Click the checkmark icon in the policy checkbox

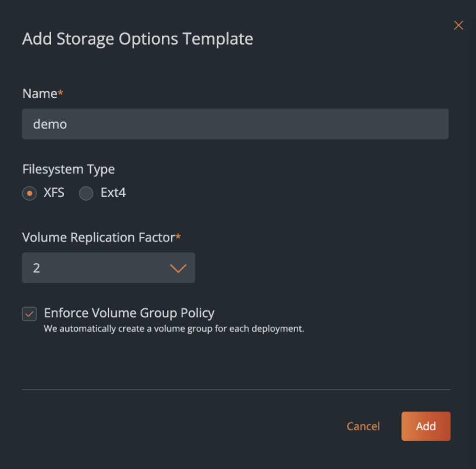[29, 314]
